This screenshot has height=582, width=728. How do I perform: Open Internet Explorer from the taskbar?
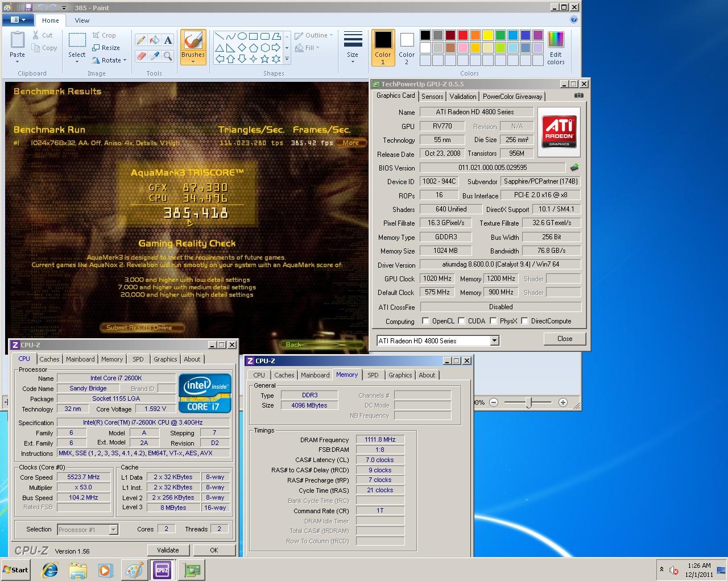pyautogui.click(x=50, y=570)
